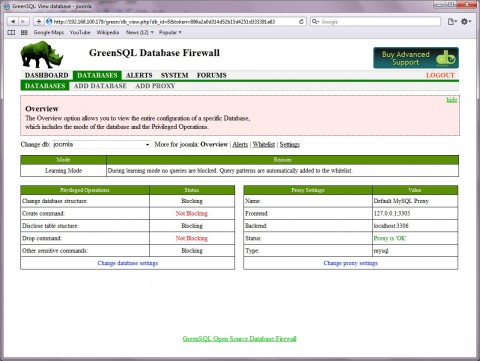
Task: Reload the page with the refresh icon
Action: [x=301, y=21]
